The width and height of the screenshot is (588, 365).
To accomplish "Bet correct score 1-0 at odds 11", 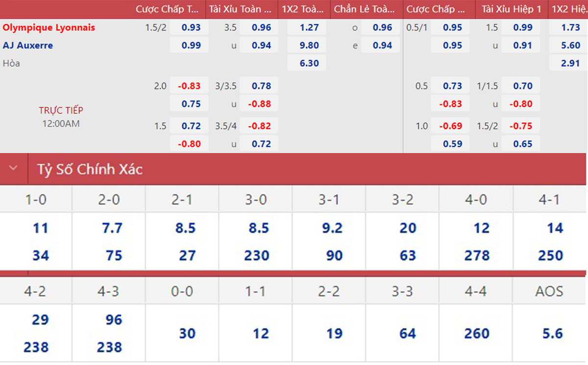I will (x=40, y=228).
